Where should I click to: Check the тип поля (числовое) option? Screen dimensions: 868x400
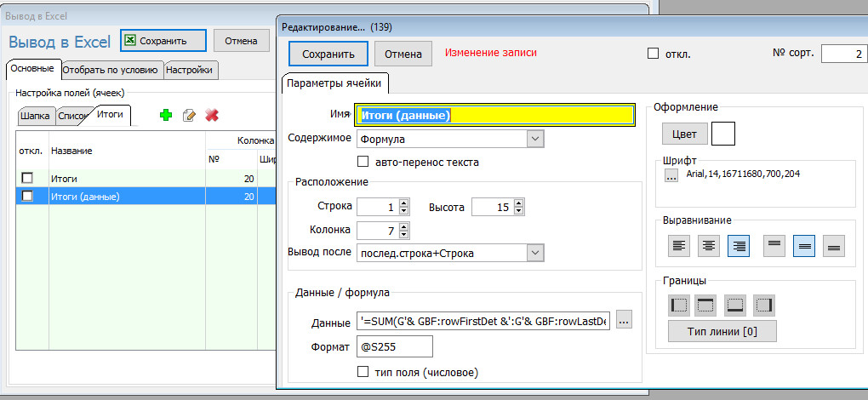click(363, 372)
